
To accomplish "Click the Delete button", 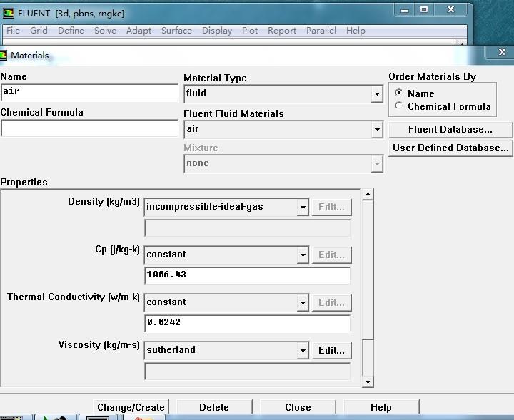I will [214, 407].
